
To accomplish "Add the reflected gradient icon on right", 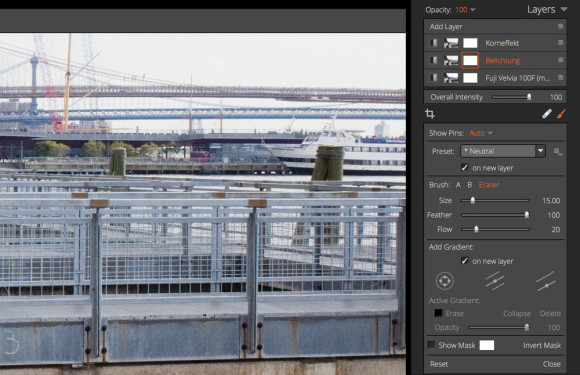I will pos(546,281).
